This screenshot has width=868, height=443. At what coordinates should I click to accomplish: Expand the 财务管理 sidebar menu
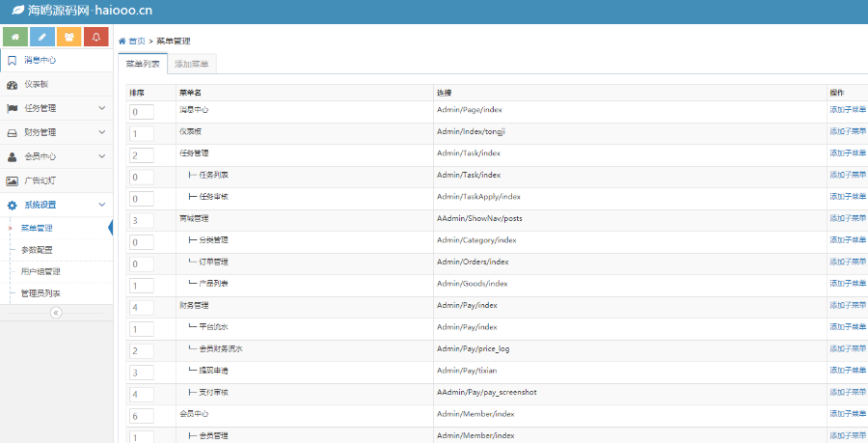click(x=56, y=132)
